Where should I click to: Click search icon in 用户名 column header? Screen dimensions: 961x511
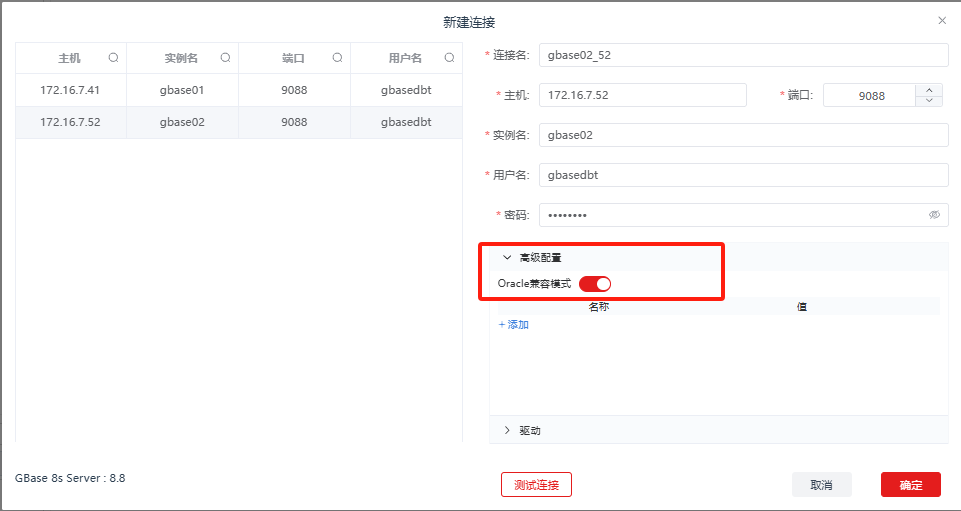coord(449,58)
